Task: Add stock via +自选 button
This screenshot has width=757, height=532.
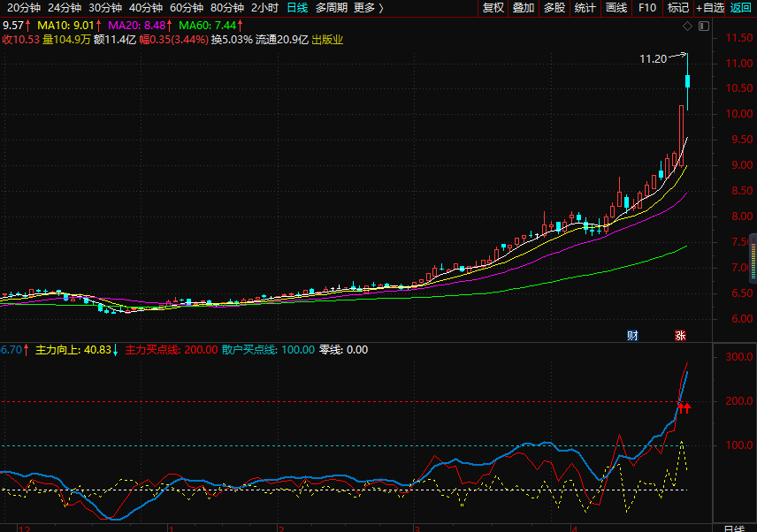Action: pos(709,8)
